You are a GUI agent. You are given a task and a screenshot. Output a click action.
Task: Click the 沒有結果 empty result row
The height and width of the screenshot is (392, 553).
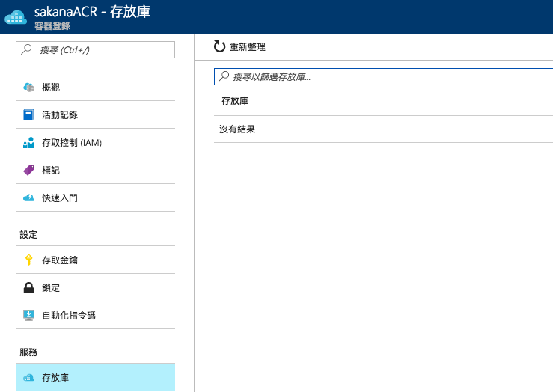(x=383, y=129)
